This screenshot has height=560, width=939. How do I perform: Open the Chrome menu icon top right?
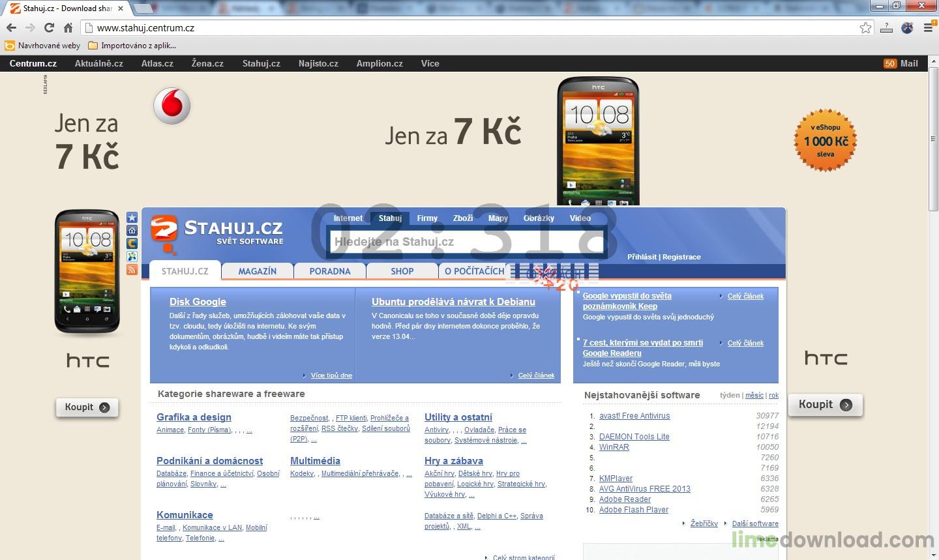[929, 28]
